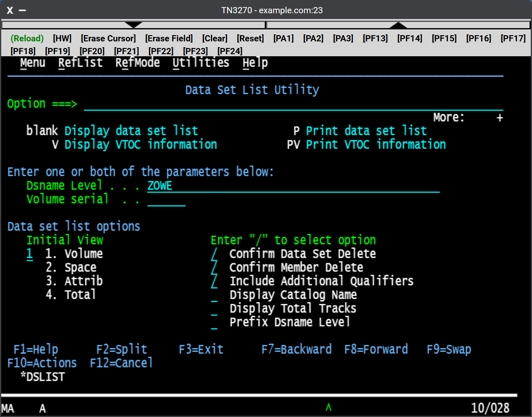Open the Utilities menu
Image resolution: width=532 pixels, height=417 pixels.
[x=201, y=62]
